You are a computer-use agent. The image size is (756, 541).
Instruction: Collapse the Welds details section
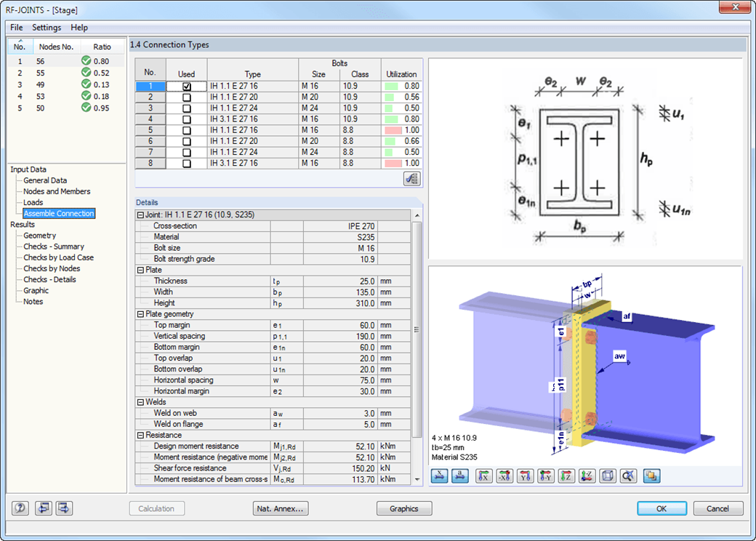click(x=139, y=401)
